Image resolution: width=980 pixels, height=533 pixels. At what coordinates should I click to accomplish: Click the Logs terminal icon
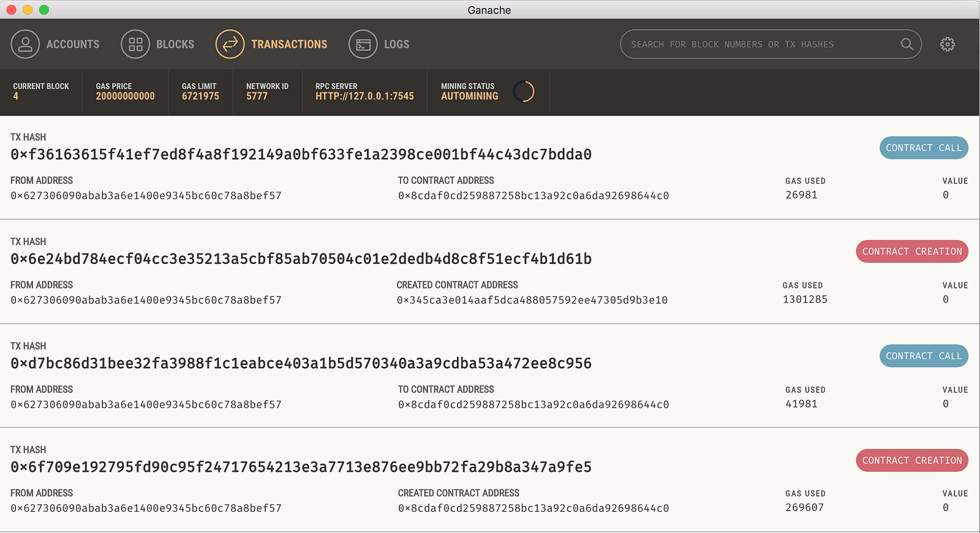pos(363,44)
